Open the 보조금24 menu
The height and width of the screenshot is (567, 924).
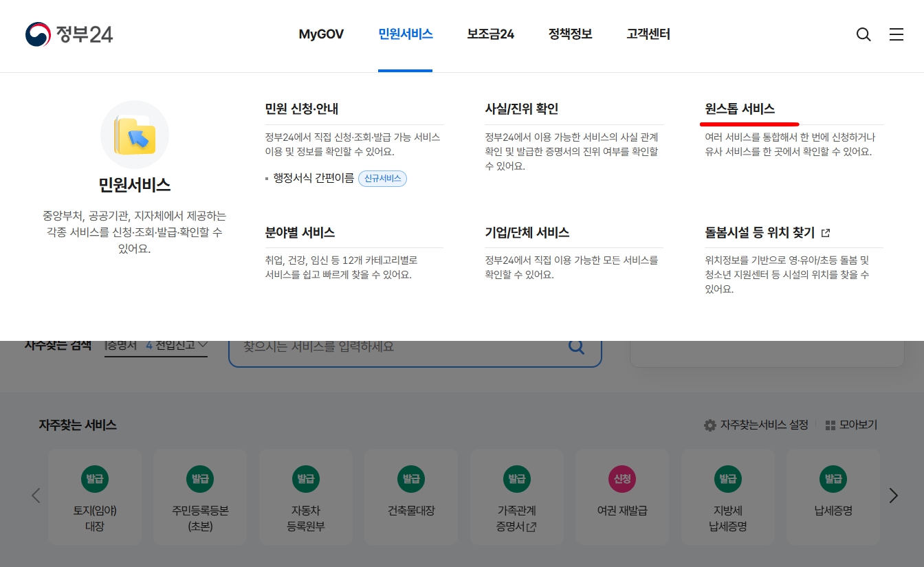coord(490,34)
